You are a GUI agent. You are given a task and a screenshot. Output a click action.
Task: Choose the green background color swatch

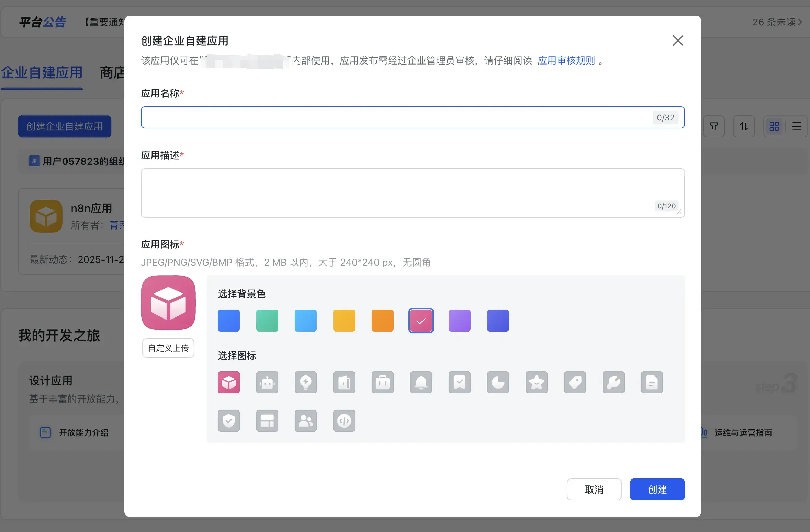coord(267,321)
